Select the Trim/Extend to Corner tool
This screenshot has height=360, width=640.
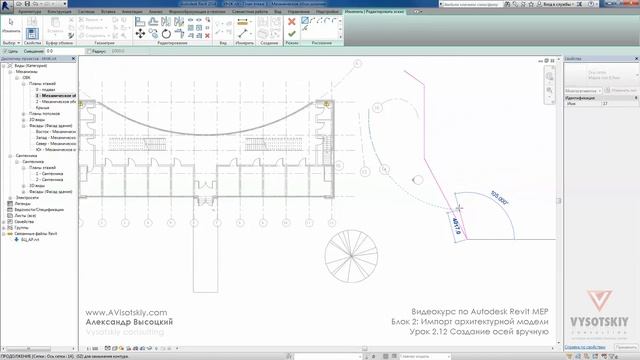coord(179,33)
